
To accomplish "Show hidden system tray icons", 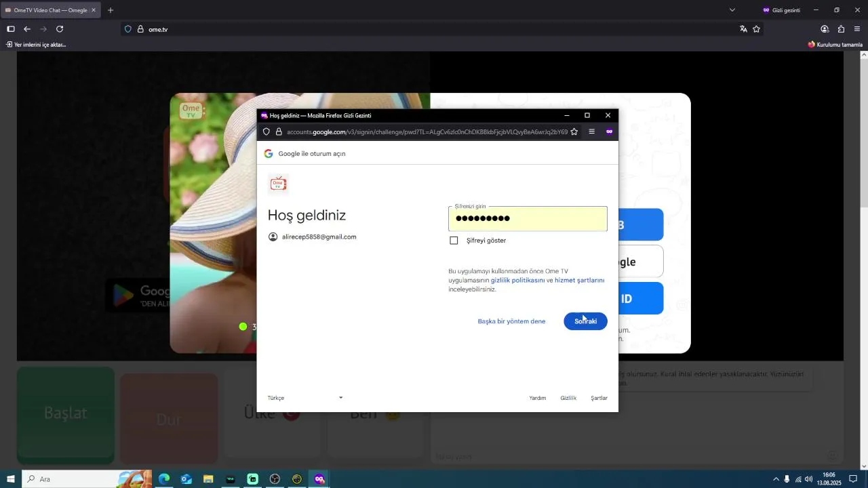I will pos(776,479).
